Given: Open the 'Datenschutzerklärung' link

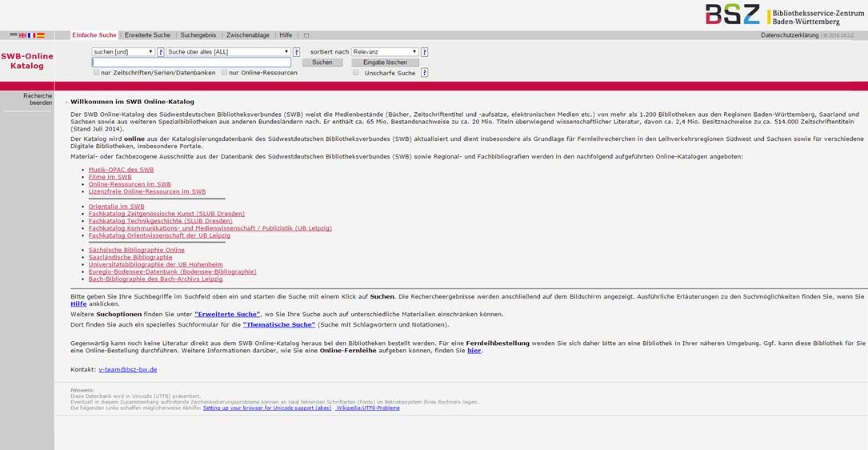Looking at the screenshot, I should (x=790, y=35).
